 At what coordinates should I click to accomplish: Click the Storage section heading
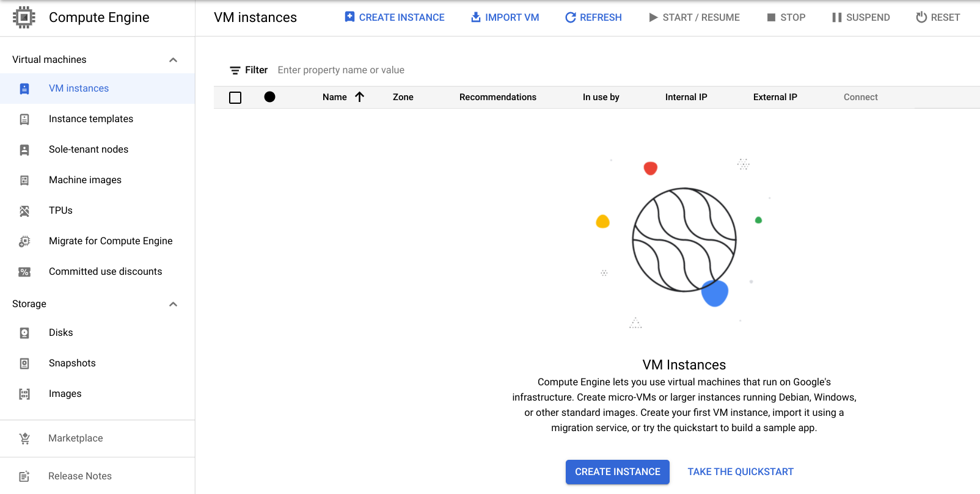[x=29, y=304]
